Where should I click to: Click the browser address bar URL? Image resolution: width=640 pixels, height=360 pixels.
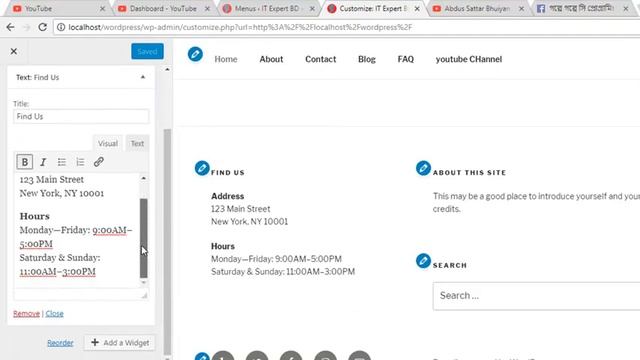[240, 27]
